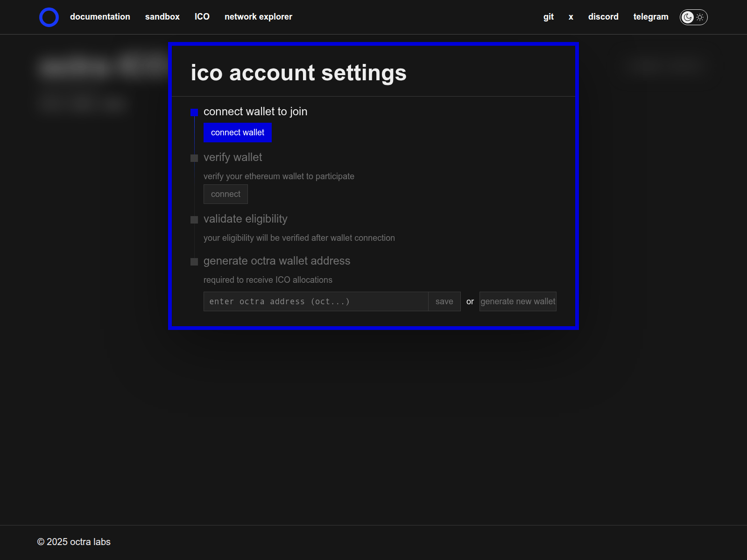Switch to the ICO page
Screen dimensions: 747x560
[x=202, y=17]
